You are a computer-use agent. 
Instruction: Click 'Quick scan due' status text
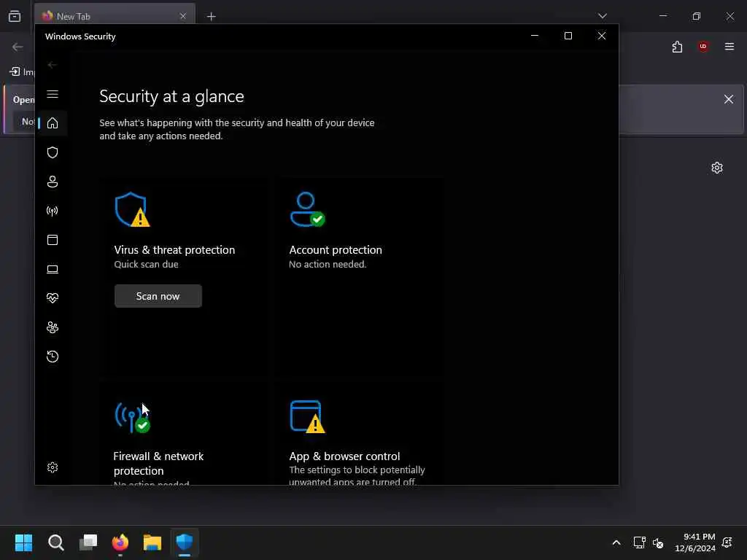146,264
